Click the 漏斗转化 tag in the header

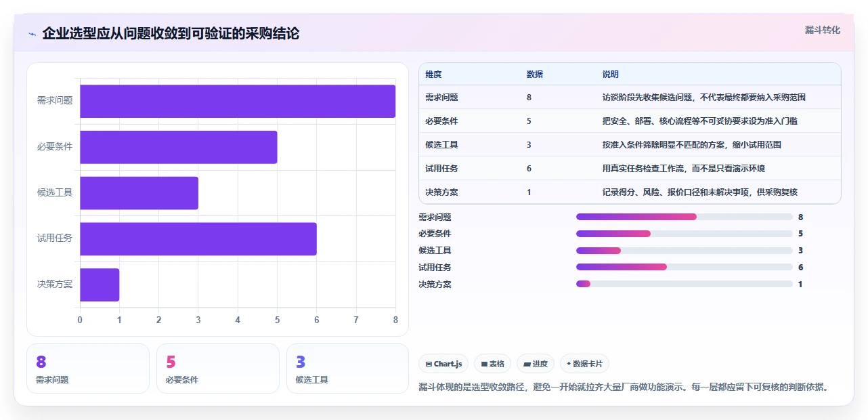point(823,30)
